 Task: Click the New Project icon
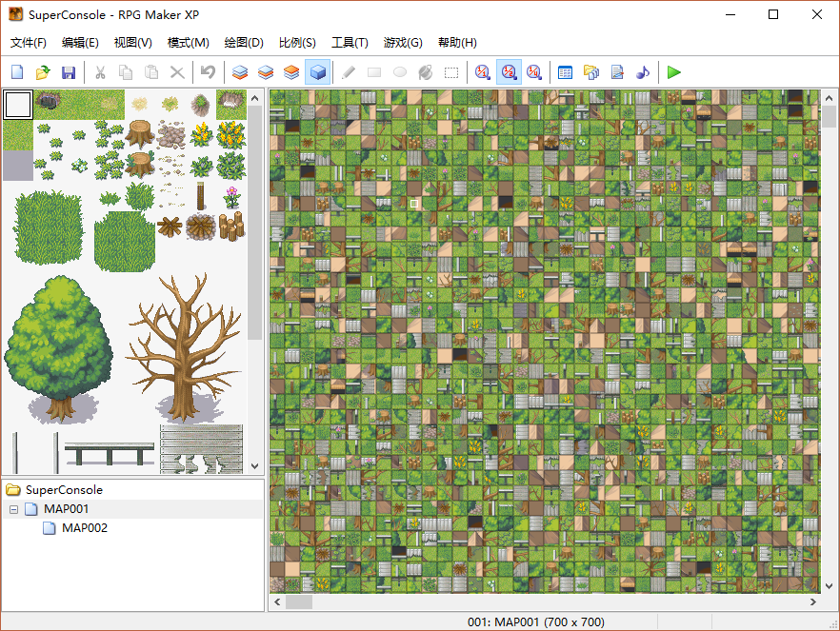point(17,72)
